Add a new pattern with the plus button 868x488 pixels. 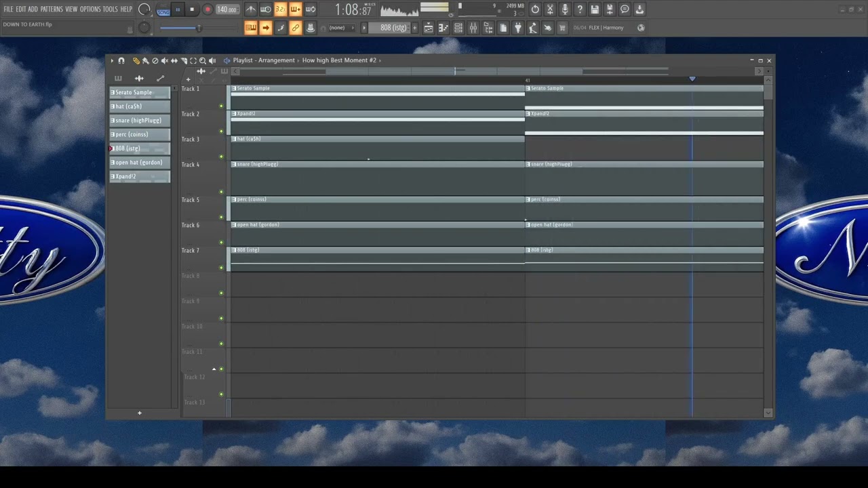(x=414, y=28)
